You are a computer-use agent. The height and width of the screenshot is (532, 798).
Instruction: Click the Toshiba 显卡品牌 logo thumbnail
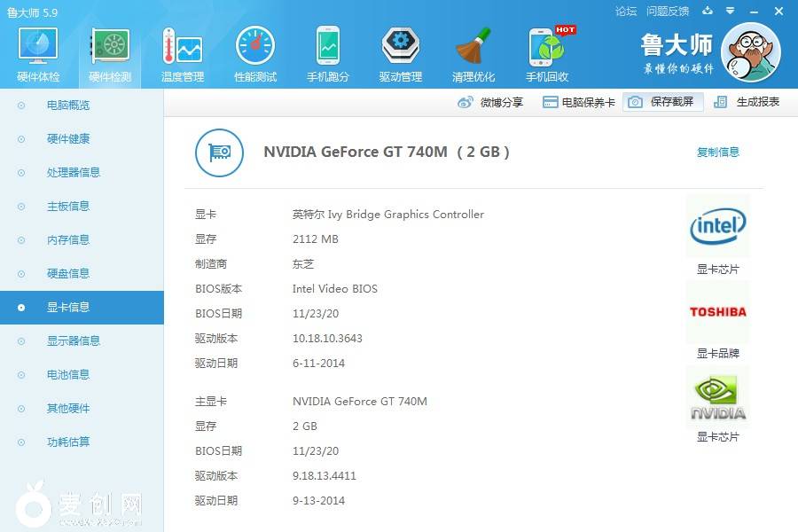tap(717, 312)
